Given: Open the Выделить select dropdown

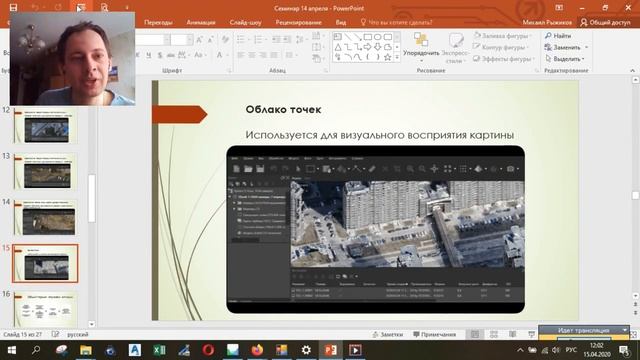Looking at the screenshot, I should coord(565,59).
